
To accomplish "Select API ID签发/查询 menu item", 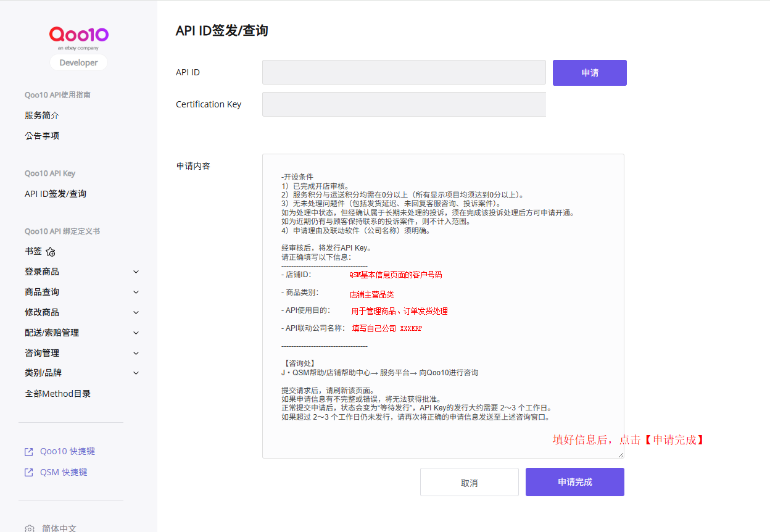I will (x=56, y=194).
